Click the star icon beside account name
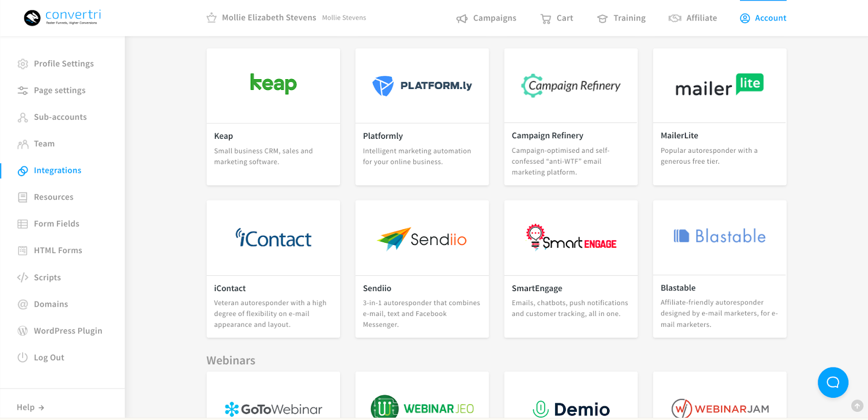868x420 pixels. (212, 18)
